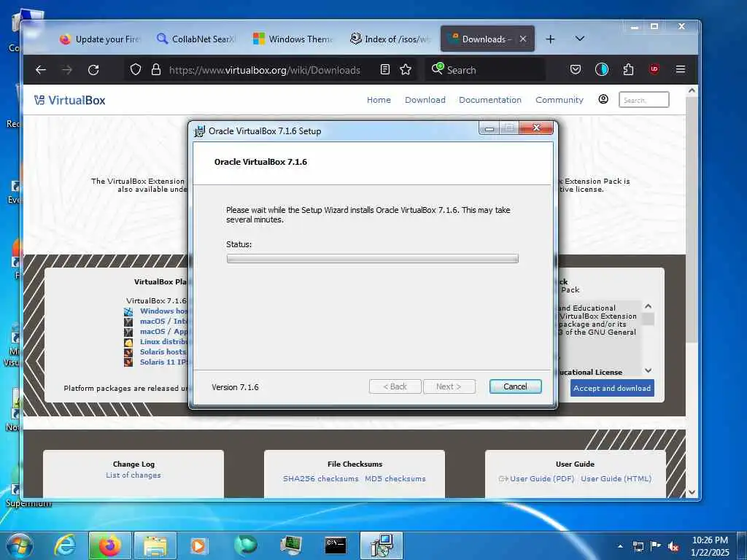Open the Documentation navigation link

pyautogui.click(x=490, y=100)
